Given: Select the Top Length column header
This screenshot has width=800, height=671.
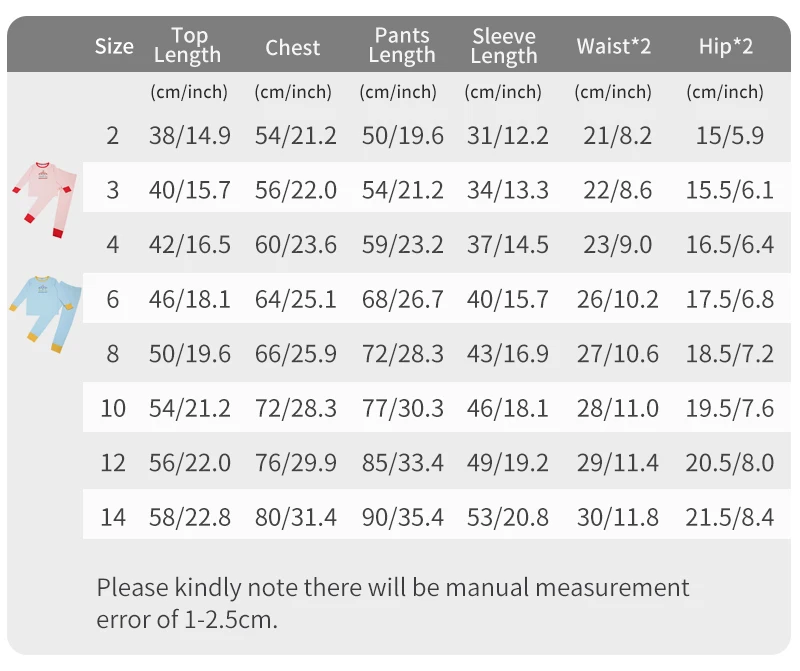Looking at the screenshot, I should tap(188, 45).
